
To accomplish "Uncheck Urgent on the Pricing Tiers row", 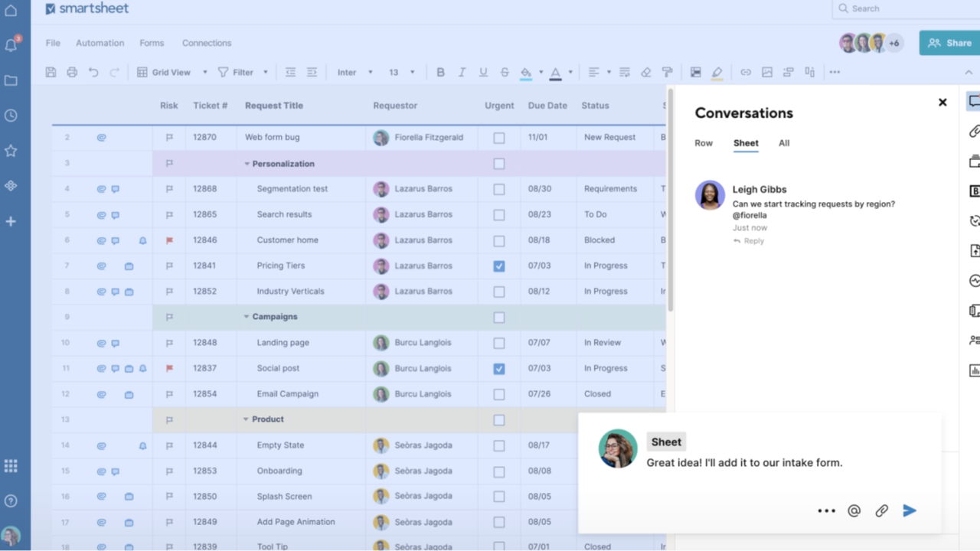I will 499,266.
